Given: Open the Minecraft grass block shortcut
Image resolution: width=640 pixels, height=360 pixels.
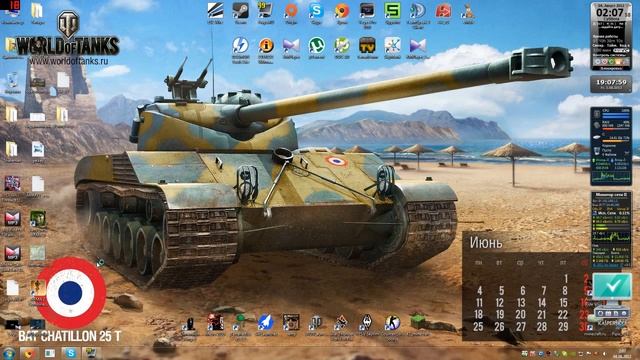Looking at the screenshot, I should point(418,322).
